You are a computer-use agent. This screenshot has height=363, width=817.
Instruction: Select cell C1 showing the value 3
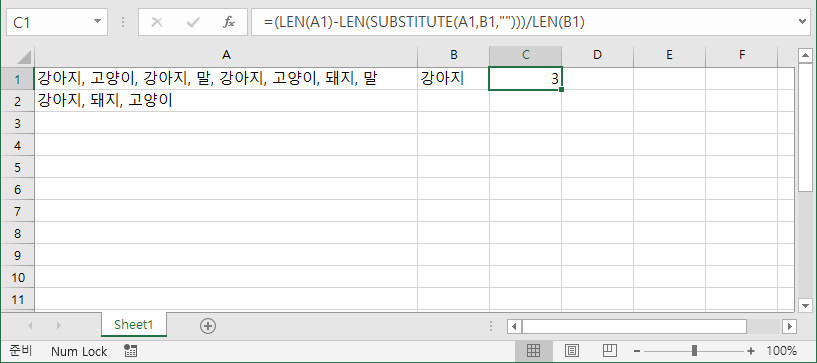tap(525, 79)
